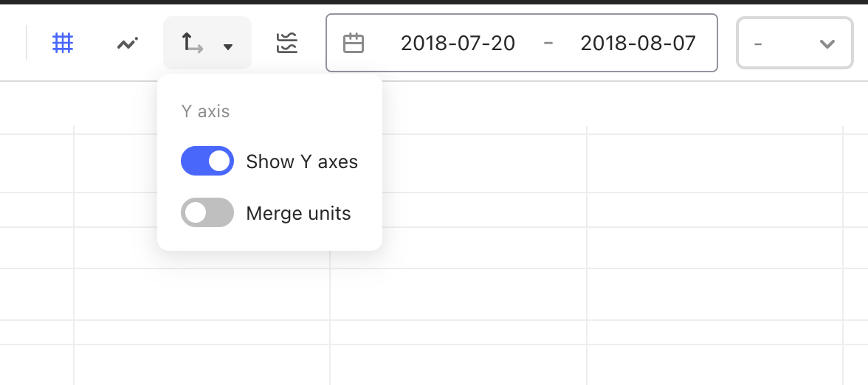The height and width of the screenshot is (385, 868).
Task: Click the "Y axis" popup heading
Action: pos(205,112)
